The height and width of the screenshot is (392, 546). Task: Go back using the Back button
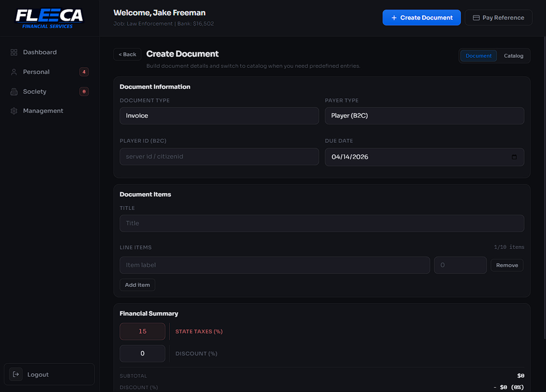click(x=127, y=54)
